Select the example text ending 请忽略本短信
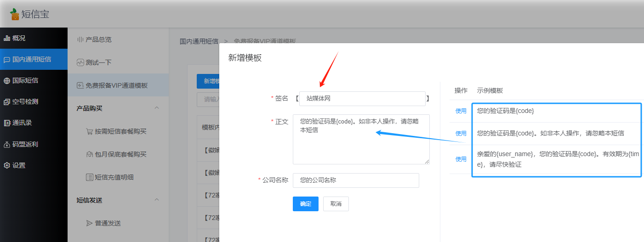The height and width of the screenshot is (242, 644). coord(551,133)
